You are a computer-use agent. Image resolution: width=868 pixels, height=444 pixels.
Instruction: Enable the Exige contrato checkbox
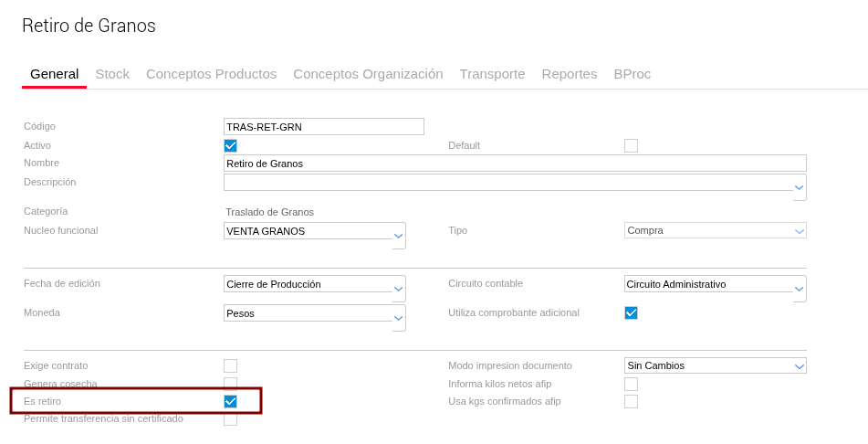(x=230, y=365)
